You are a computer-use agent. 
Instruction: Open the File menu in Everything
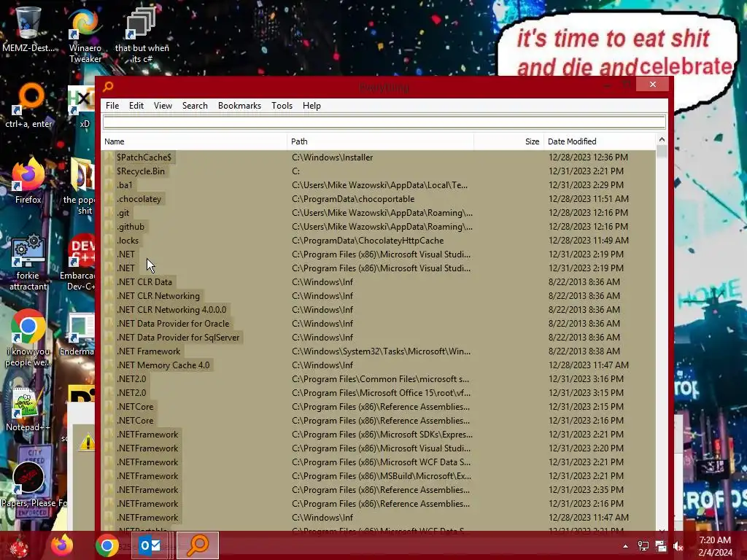pos(112,106)
